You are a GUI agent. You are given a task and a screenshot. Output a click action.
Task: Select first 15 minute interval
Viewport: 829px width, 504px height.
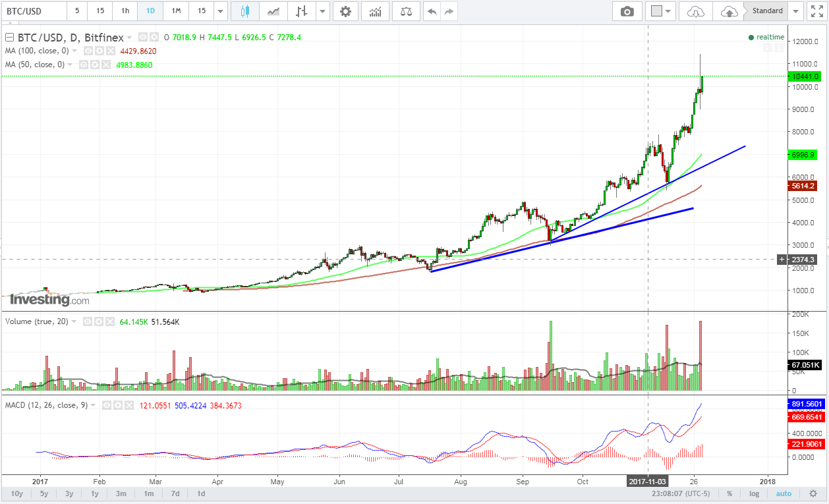click(x=100, y=11)
